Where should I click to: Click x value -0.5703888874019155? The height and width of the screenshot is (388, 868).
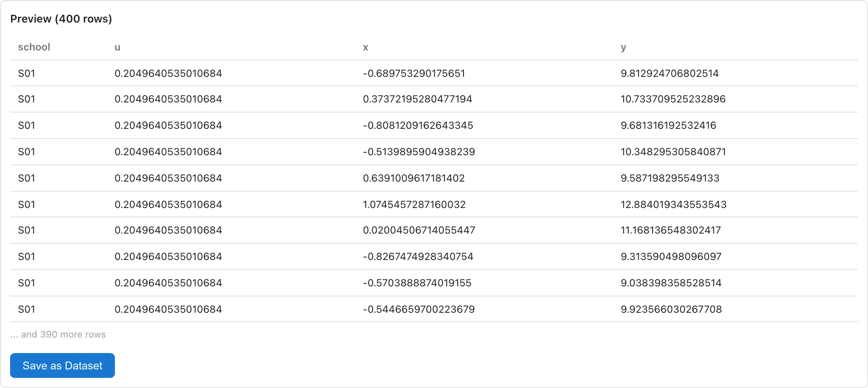coord(417,283)
